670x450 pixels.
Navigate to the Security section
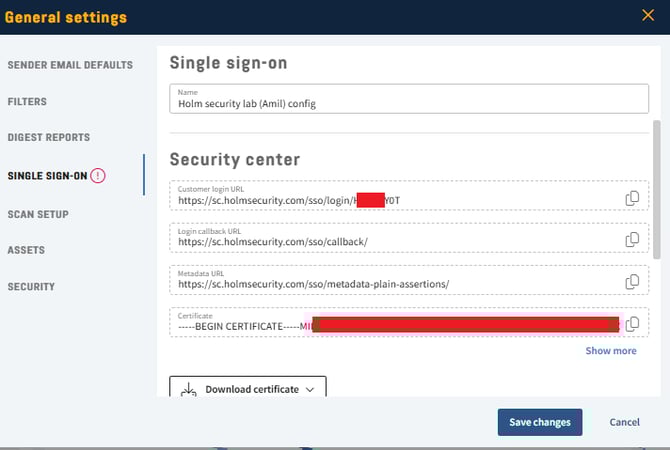point(31,287)
